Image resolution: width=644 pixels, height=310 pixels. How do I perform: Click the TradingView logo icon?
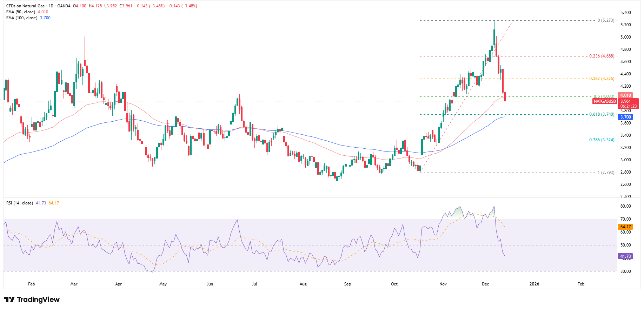[9, 299]
